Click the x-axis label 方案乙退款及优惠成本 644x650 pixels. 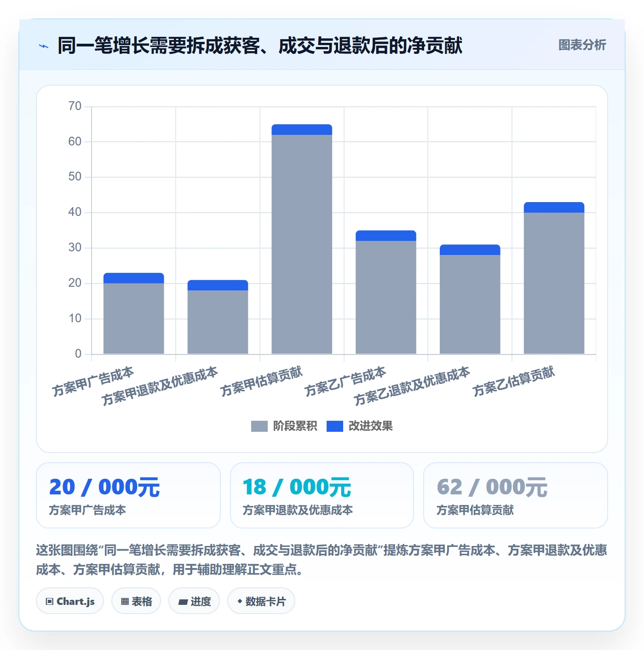[x=412, y=386]
